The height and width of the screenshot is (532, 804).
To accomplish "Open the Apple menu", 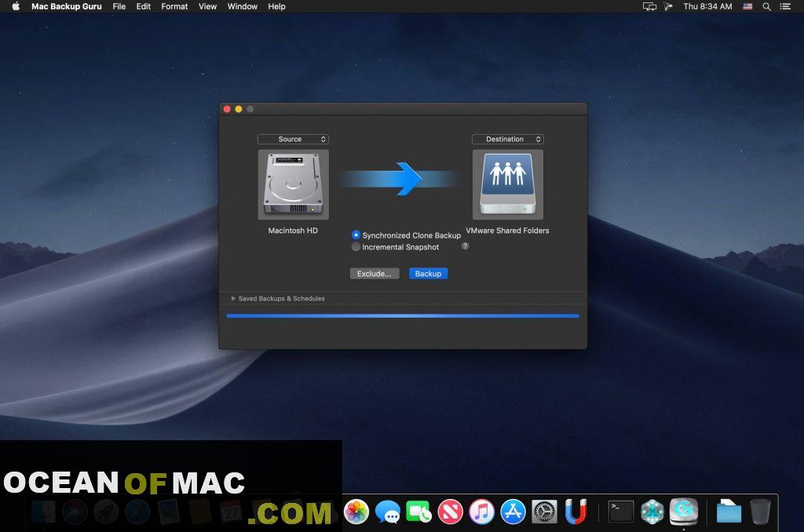I will (16, 6).
